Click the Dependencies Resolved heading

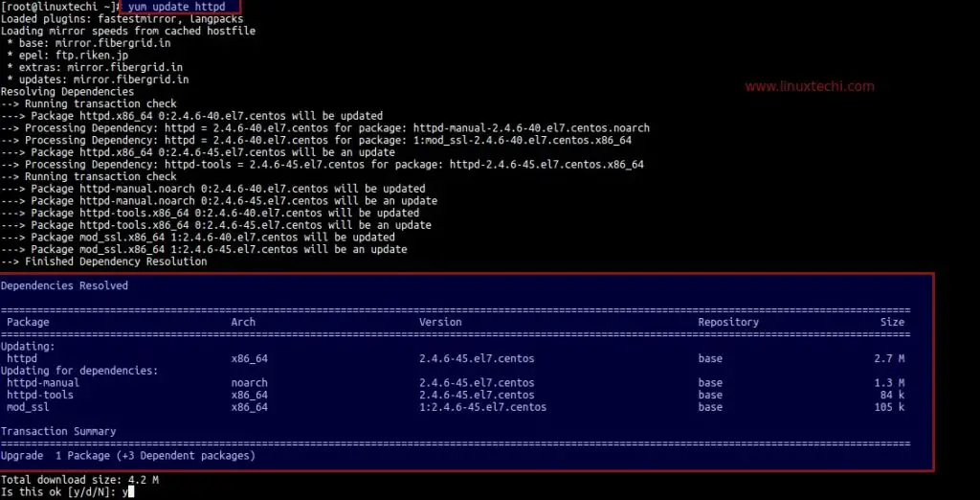pos(64,286)
